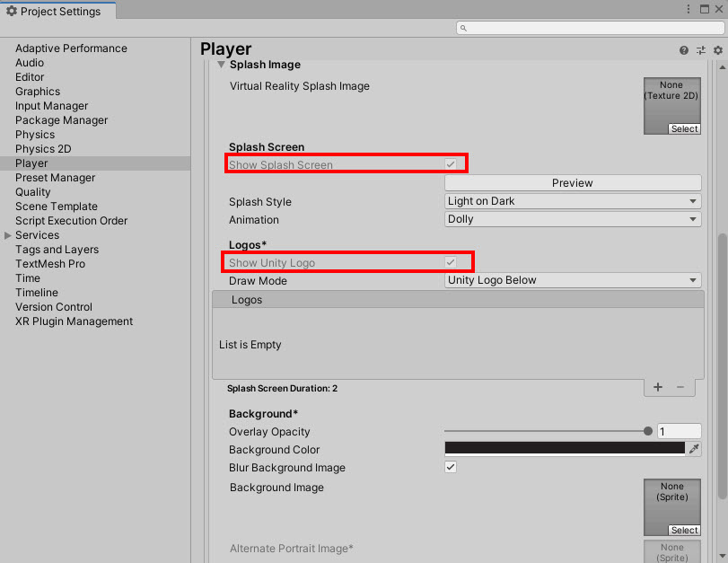Click the Alternate Portrait Image sprite slot
Image resolution: width=728 pixels, height=563 pixels.
tap(671, 551)
